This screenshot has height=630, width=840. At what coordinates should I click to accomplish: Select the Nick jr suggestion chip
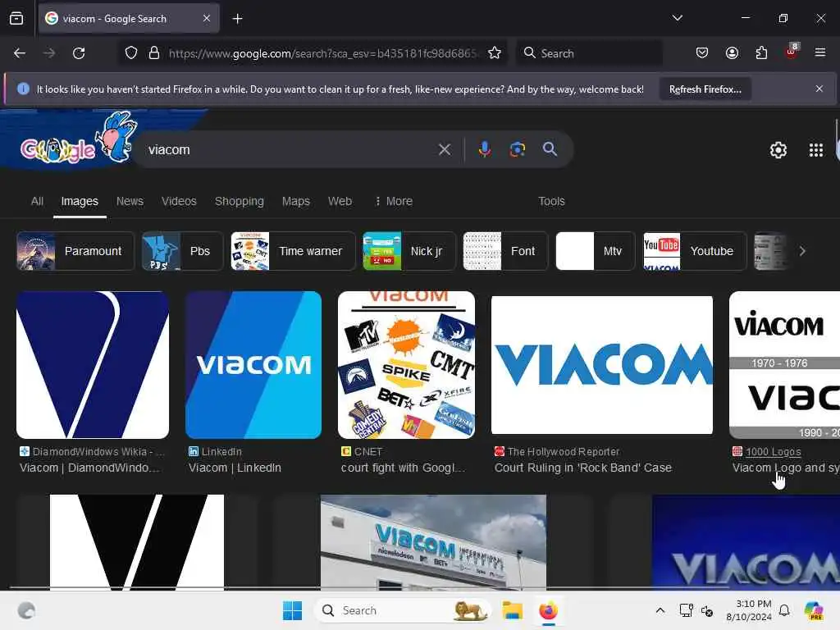(x=409, y=251)
